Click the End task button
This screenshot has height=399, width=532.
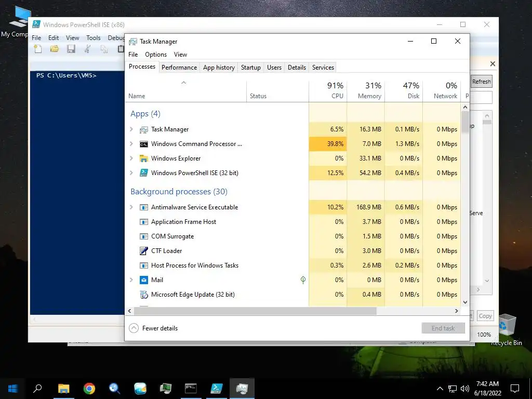pyautogui.click(x=443, y=328)
